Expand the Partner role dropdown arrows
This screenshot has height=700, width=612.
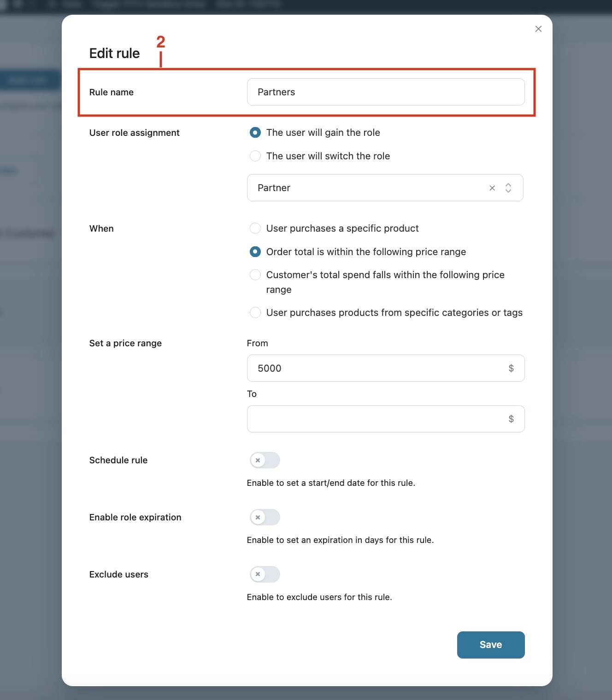508,188
